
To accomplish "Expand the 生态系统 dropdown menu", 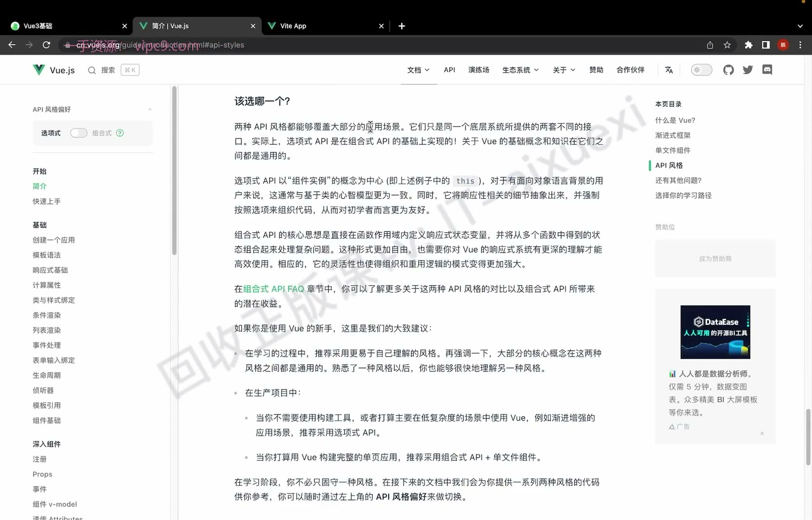I will pos(520,70).
